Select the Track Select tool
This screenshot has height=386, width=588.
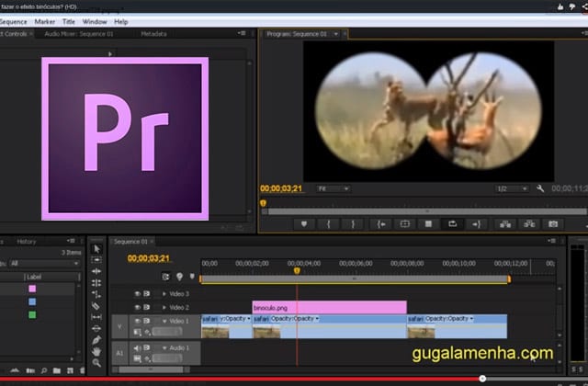tap(96, 260)
